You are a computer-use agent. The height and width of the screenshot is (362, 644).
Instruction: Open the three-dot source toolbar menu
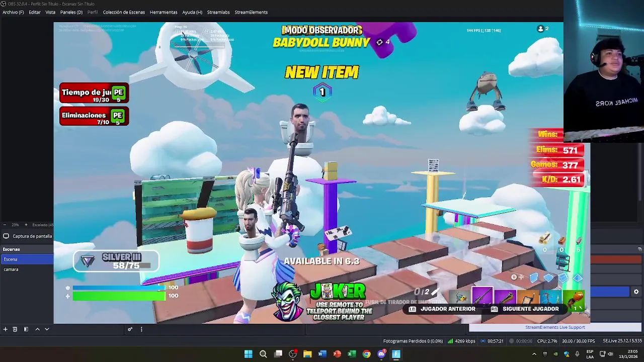[x=141, y=329]
